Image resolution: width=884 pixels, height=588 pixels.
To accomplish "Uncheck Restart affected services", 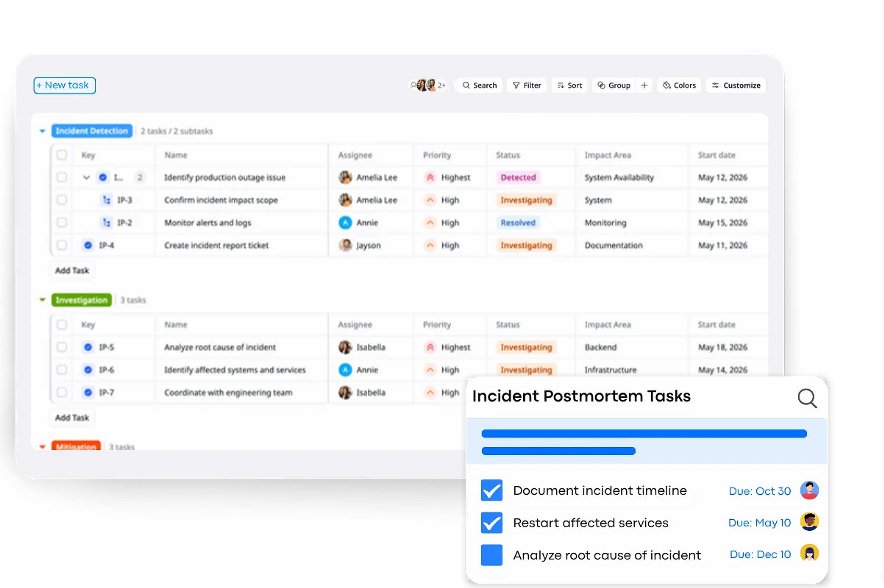I will coord(492,522).
